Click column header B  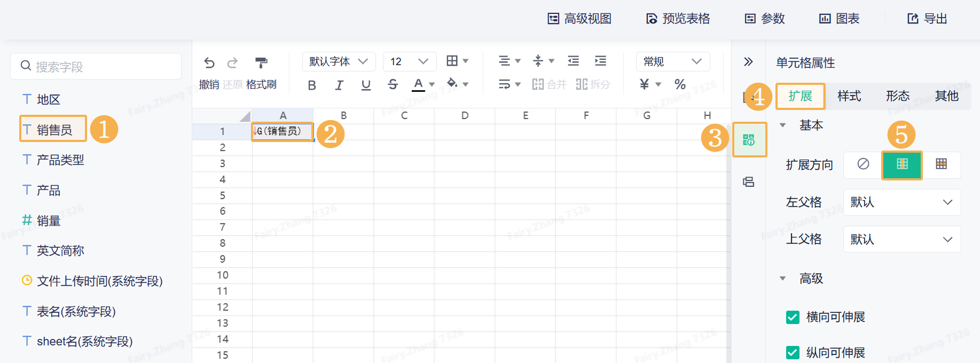click(343, 115)
